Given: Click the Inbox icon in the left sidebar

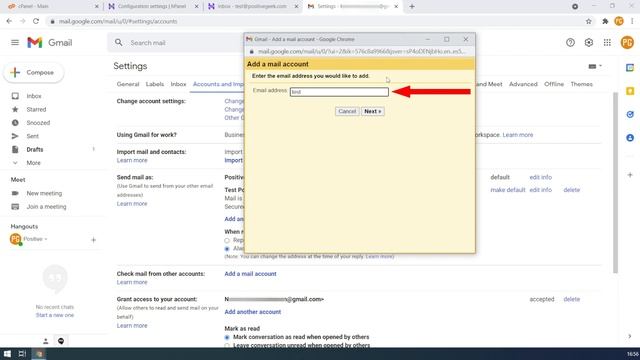Looking at the screenshot, I should pos(15,96).
